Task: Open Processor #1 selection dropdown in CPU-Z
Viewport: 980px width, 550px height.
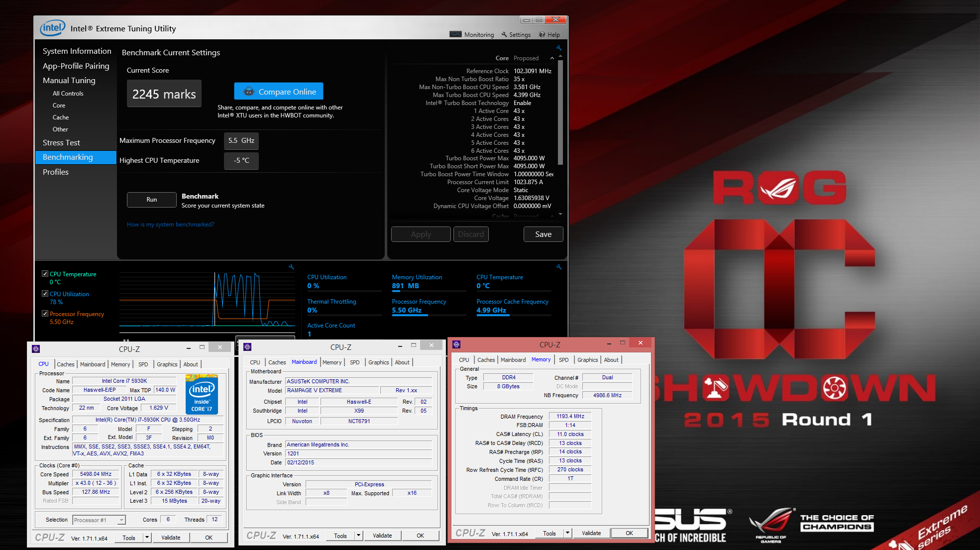Action: (x=99, y=520)
